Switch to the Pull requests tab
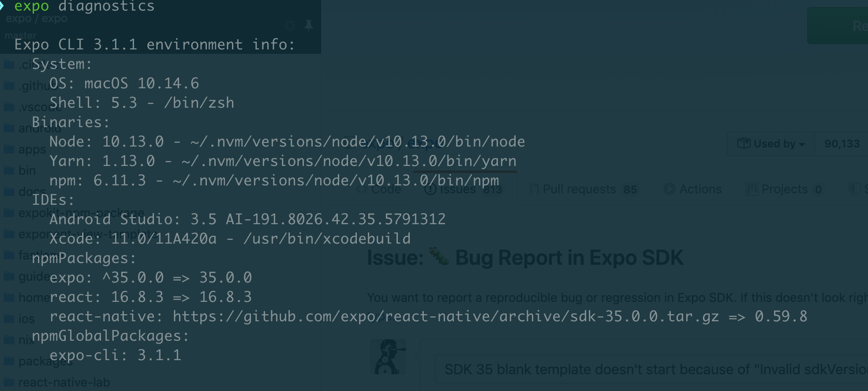 click(x=580, y=189)
